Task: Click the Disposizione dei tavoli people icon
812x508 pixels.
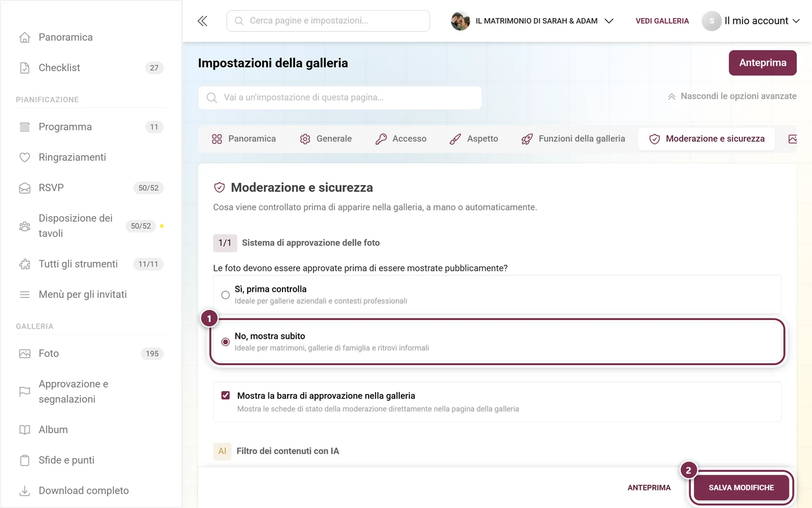Action: [x=25, y=226]
